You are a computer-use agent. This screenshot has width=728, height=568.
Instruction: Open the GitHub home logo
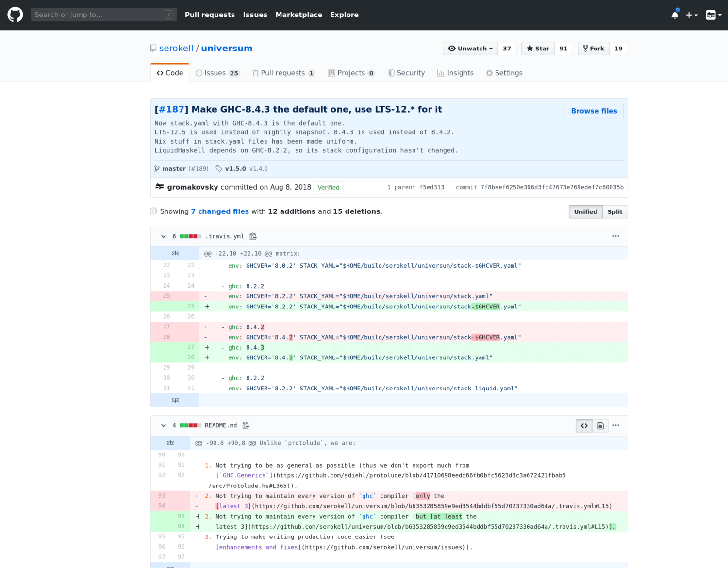[x=15, y=15]
